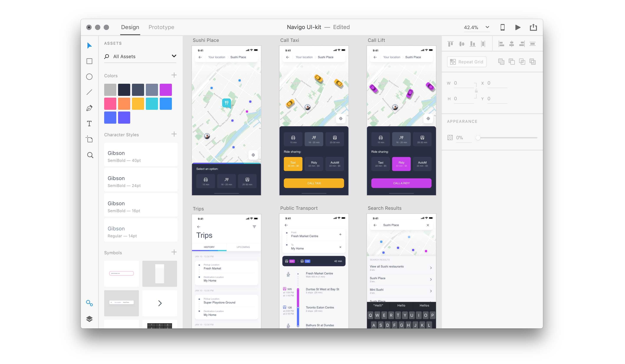Select the Pen tool in sidebar
The width and height of the screenshot is (625, 364).
point(90,107)
